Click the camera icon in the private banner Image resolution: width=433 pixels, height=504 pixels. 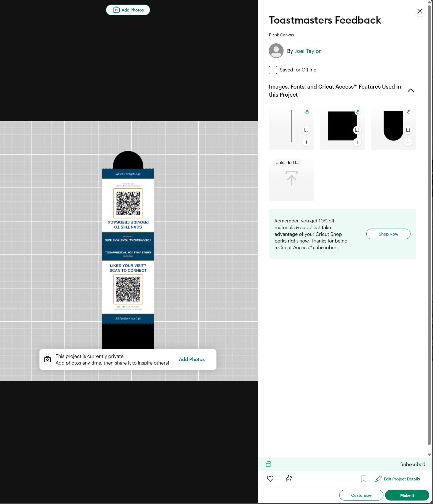(x=47, y=359)
